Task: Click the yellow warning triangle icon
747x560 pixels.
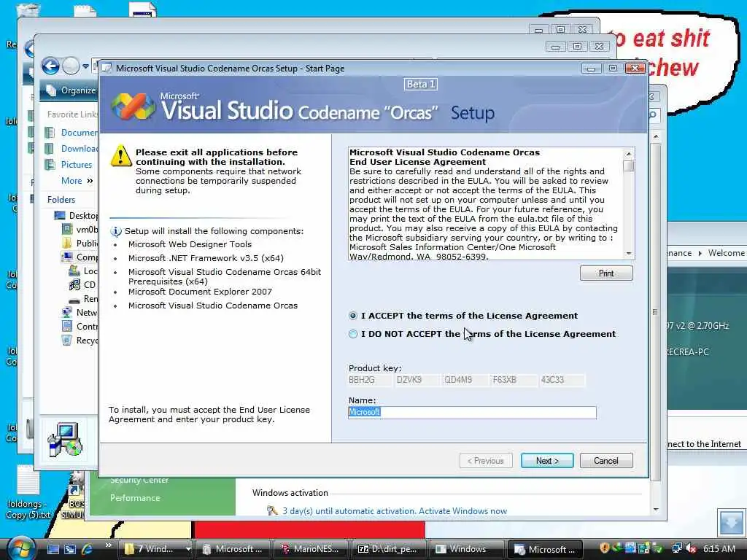Action: pyautogui.click(x=121, y=156)
